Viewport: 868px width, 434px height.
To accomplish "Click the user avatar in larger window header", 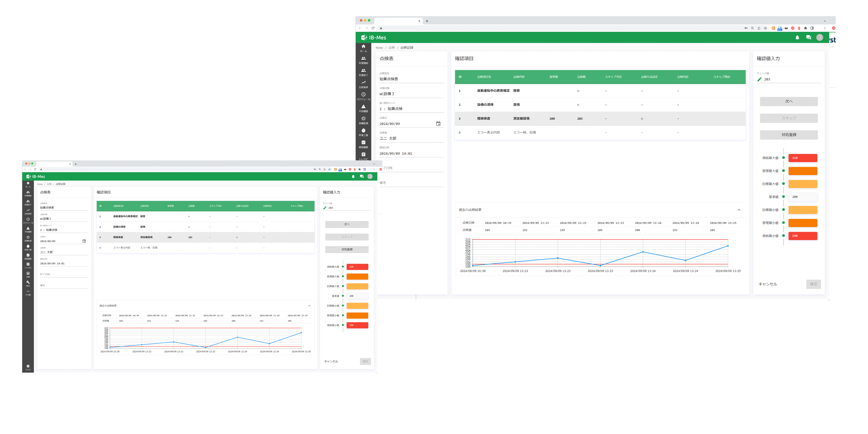I will tap(820, 37).
